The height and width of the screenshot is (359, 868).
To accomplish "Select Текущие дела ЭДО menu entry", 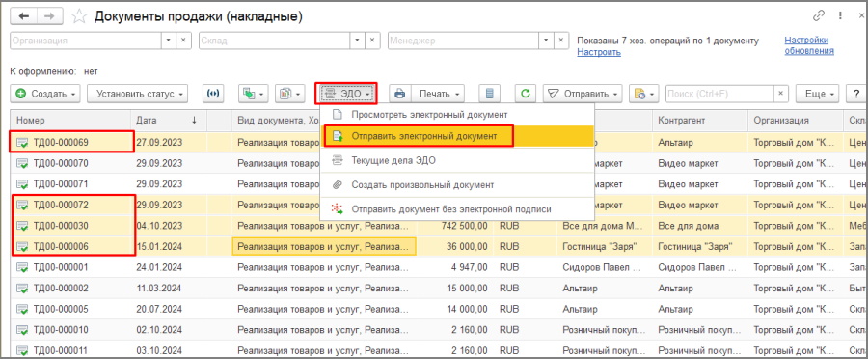I will tap(393, 160).
